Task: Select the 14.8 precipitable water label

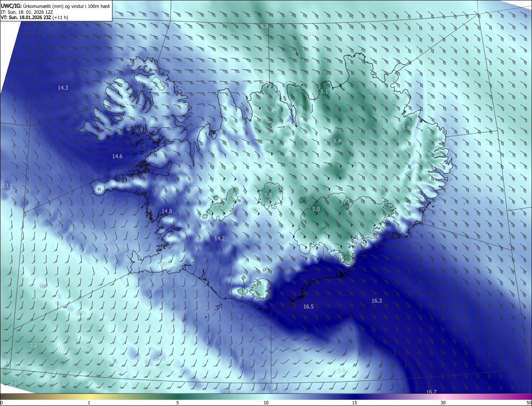Action: click(x=167, y=211)
